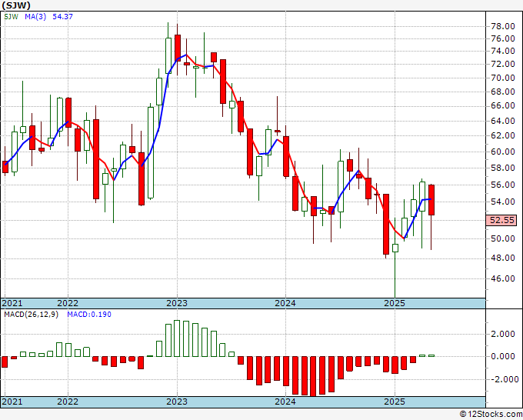Click 2022 on the price chart timeline
This screenshot has height=420, width=523.
[x=68, y=303]
